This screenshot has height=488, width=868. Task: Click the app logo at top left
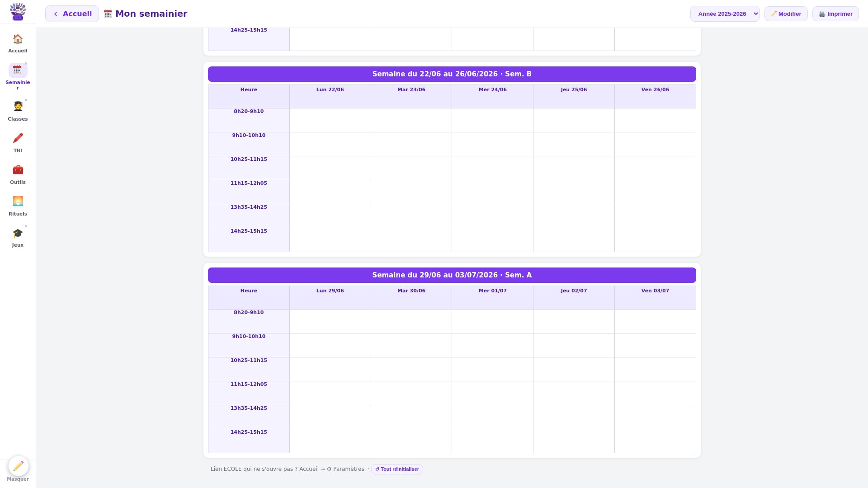pyautogui.click(x=18, y=12)
